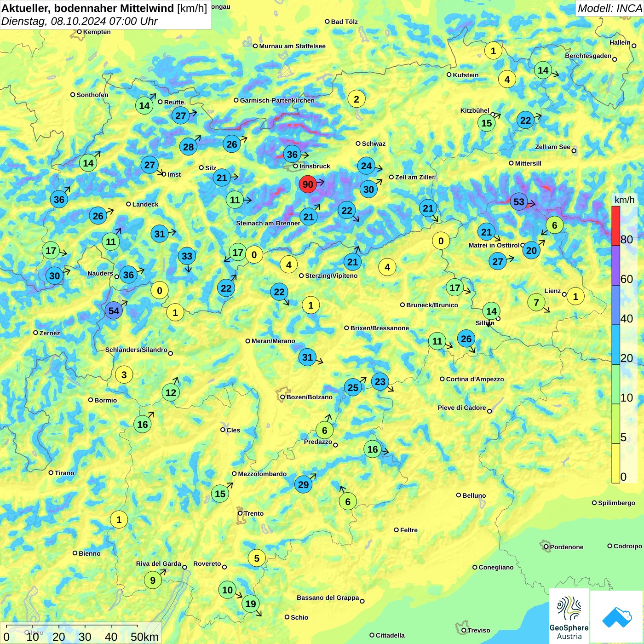Select the 7 km/h marker west of Lienz

tap(536, 303)
